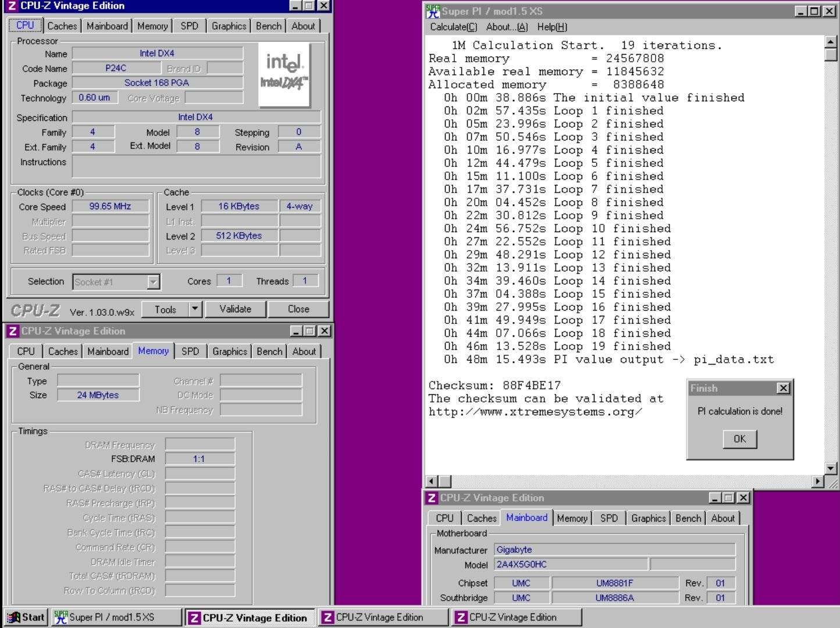This screenshot has width=840, height=628.
Task: Open the Memory tab in top CPU-Z window
Action: tap(152, 26)
